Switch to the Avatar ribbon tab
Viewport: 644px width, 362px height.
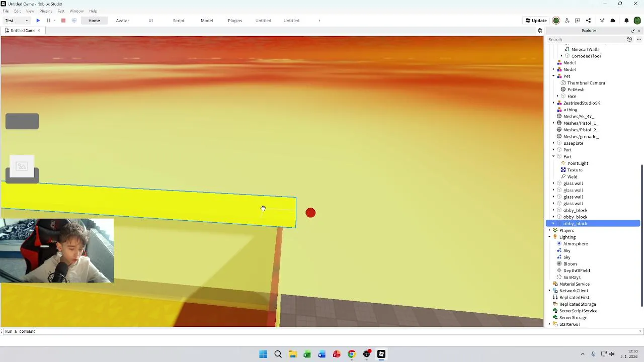coord(122,21)
